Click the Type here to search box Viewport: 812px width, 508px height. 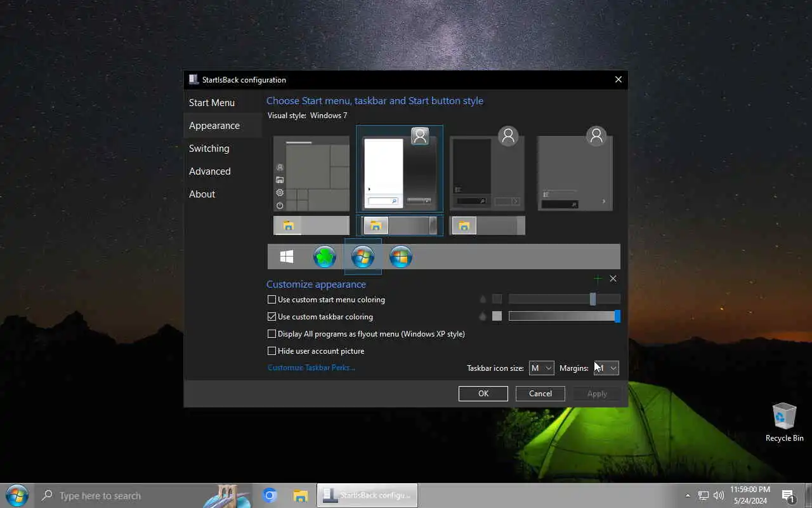(145, 495)
